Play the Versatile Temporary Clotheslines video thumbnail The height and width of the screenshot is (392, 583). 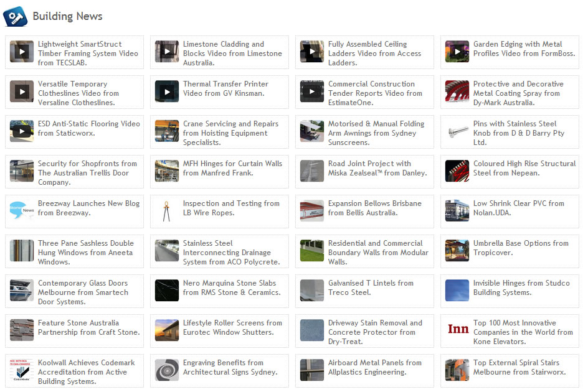[x=22, y=91]
